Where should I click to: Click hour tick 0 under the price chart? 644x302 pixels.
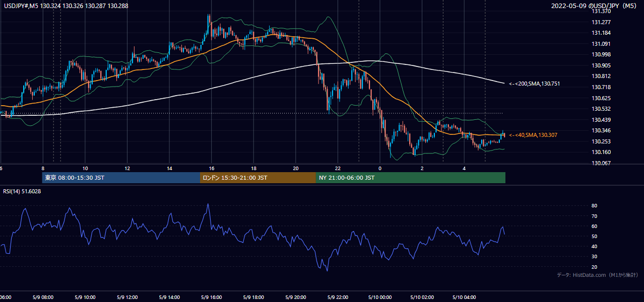(380, 168)
